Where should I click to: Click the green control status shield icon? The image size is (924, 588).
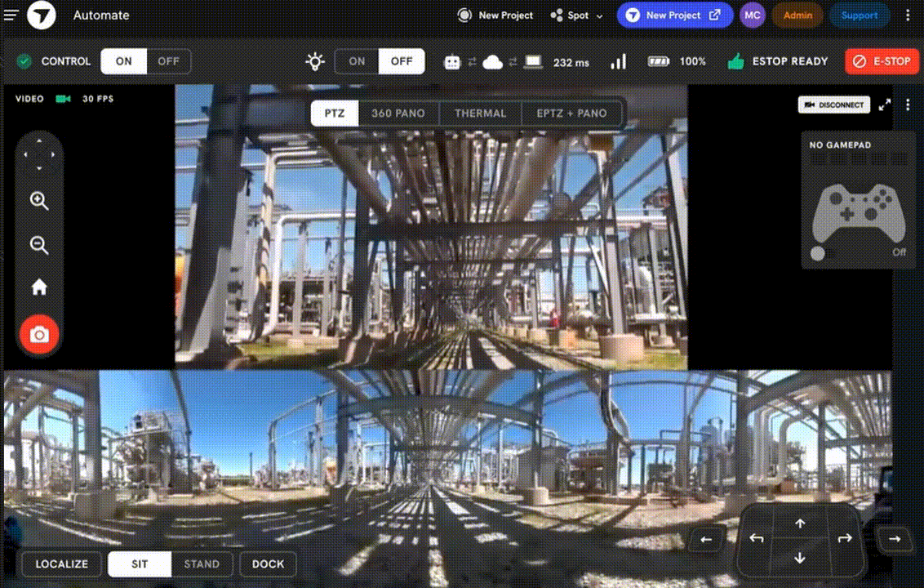(x=24, y=61)
